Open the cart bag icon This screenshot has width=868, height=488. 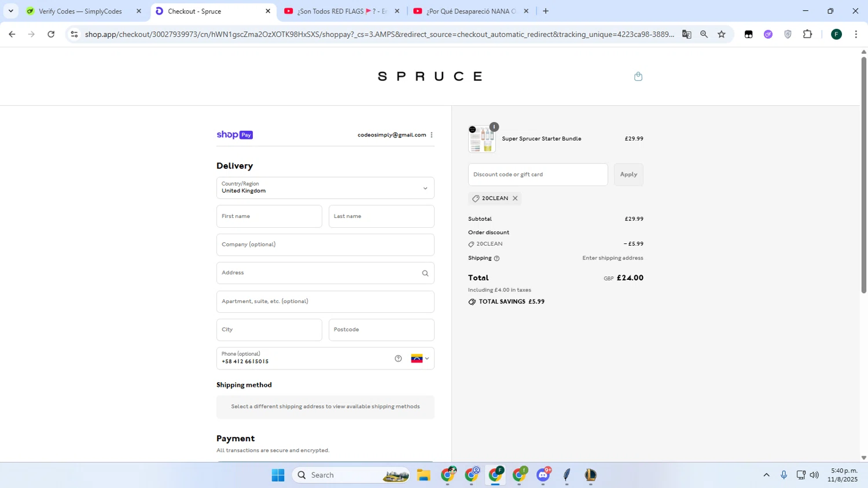(x=638, y=76)
